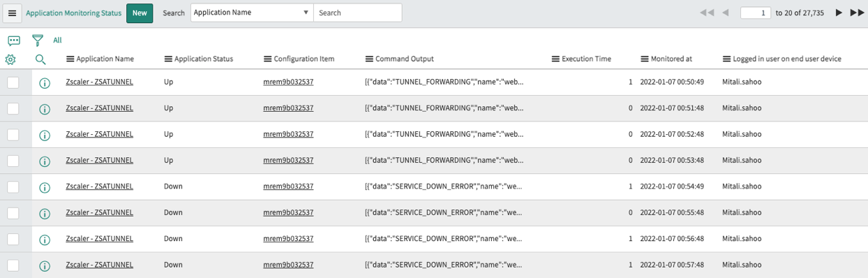The width and height of the screenshot is (868, 278).
Task: Click TUNNEL_FORWARDING output in 00:52:48 row
Action: click(444, 134)
